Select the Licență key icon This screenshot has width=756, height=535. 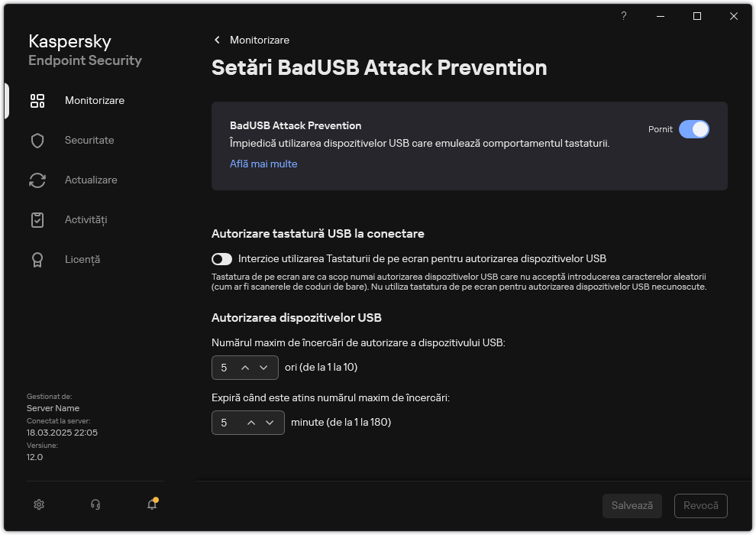[x=37, y=259]
